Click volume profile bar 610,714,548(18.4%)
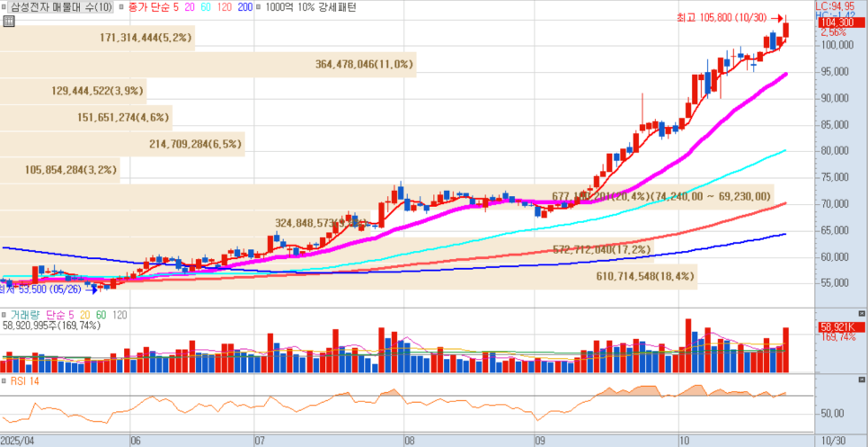868x447 pixels. pyautogui.click(x=349, y=276)
